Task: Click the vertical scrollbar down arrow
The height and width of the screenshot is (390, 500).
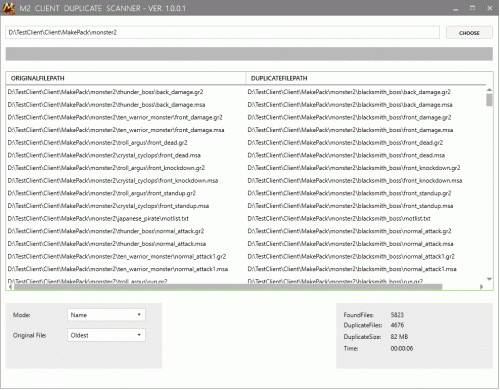Action: click(489, 279)
